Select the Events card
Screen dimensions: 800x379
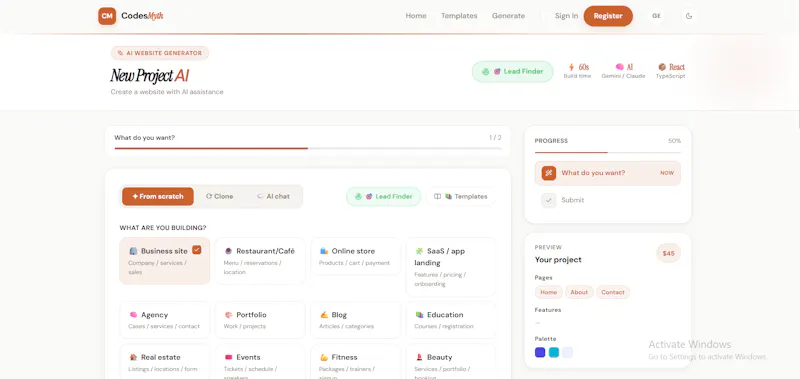pyautogui.click(x=260, y=362)
